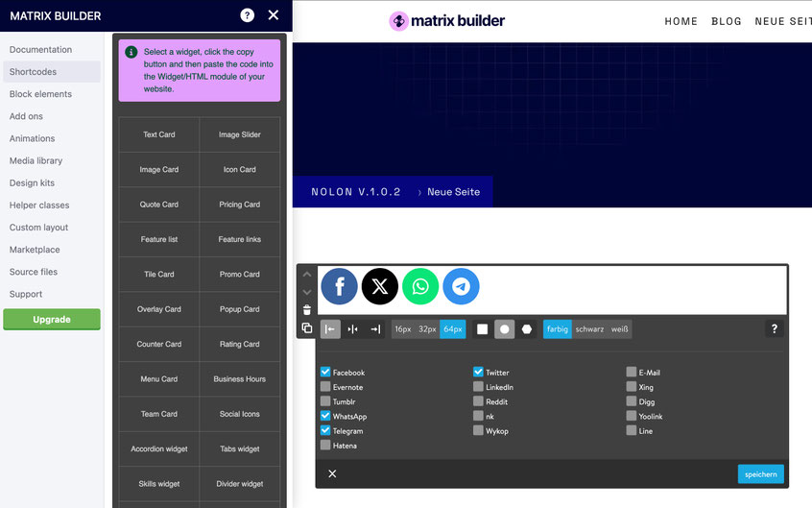The image size is (812, 508).
Task: Enable the Wykop checkbox
Action: 478,429
